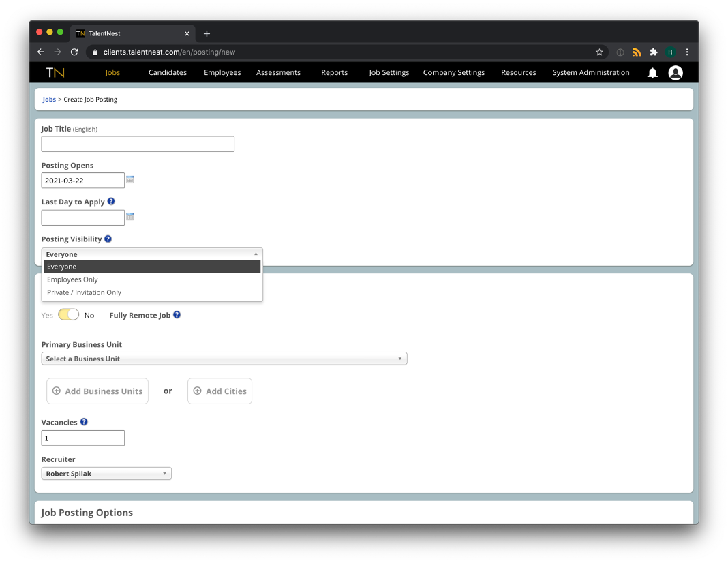
Task: Open the Recruiter dropdown
Action: point(106,473)
